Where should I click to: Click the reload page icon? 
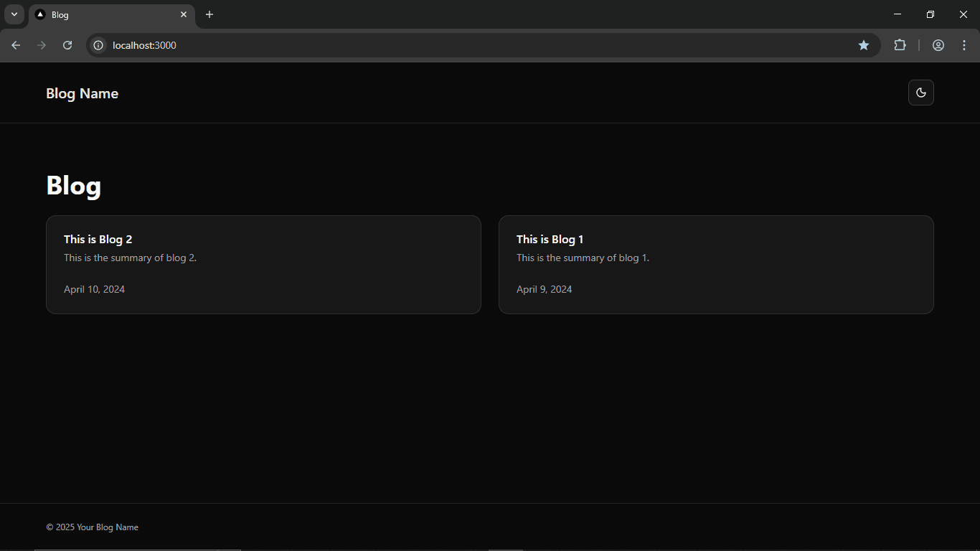[67, 44]
